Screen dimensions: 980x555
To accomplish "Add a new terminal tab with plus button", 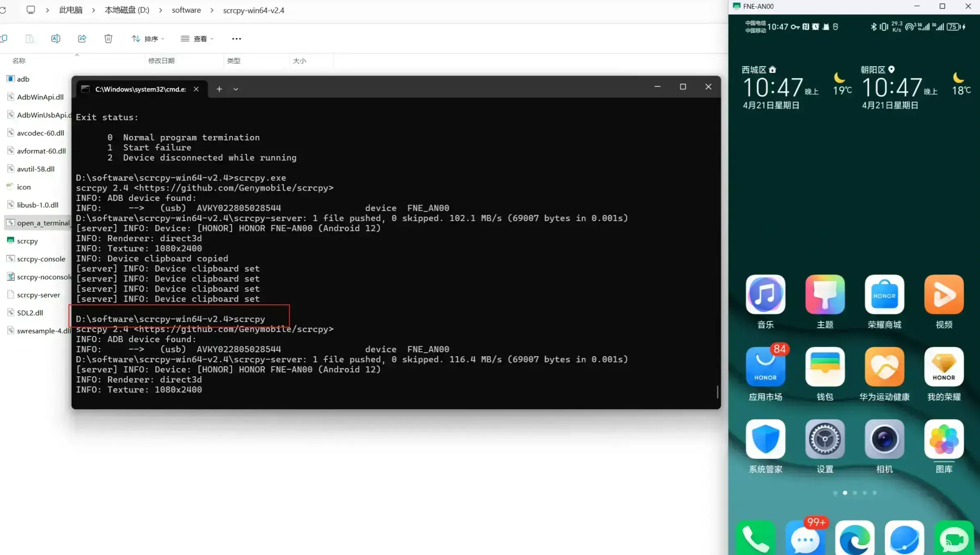I will coord(219,89).
